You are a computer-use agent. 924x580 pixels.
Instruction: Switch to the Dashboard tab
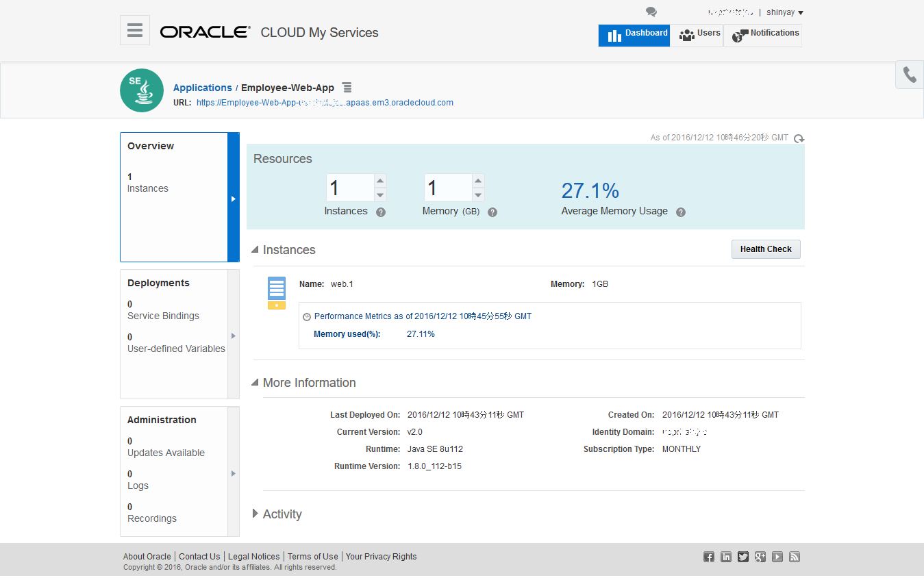point(634,36)
